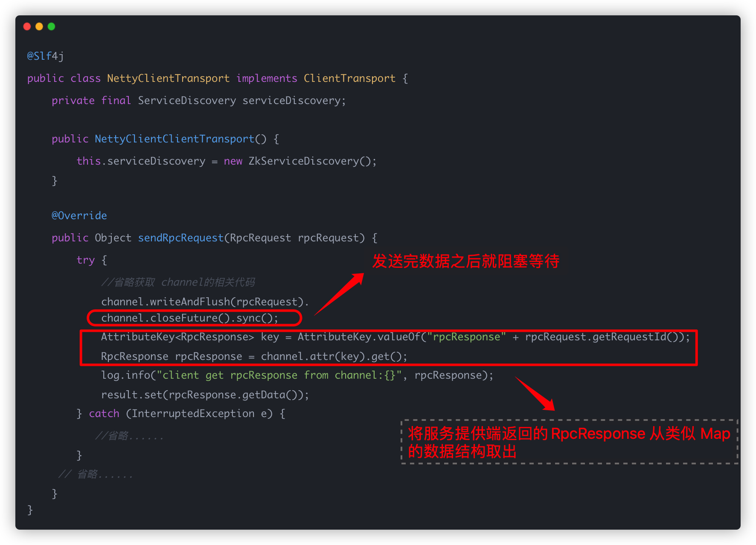
Task: Click the result.set(rpcResponse.getData()) line
Action: [205, 395]
